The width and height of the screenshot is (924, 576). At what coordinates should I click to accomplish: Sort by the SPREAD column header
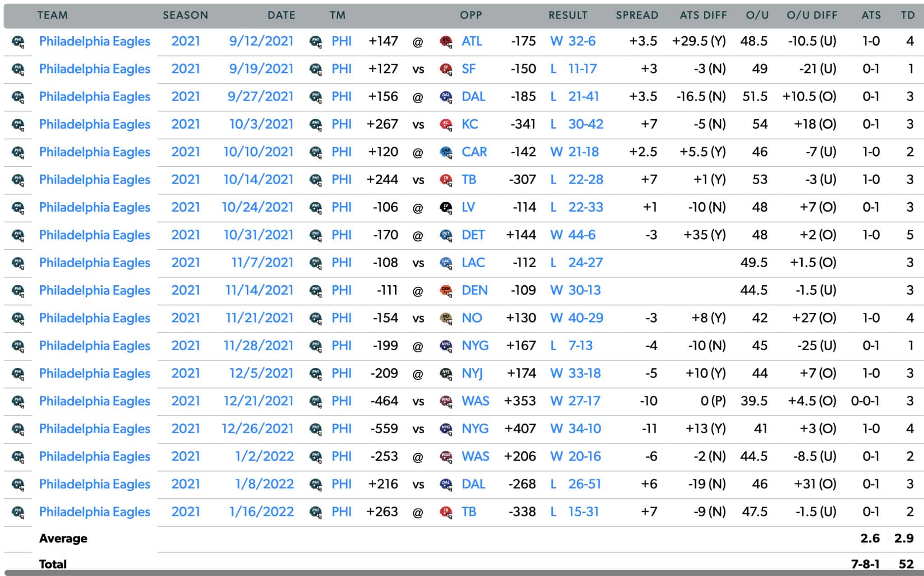point(637,15)
